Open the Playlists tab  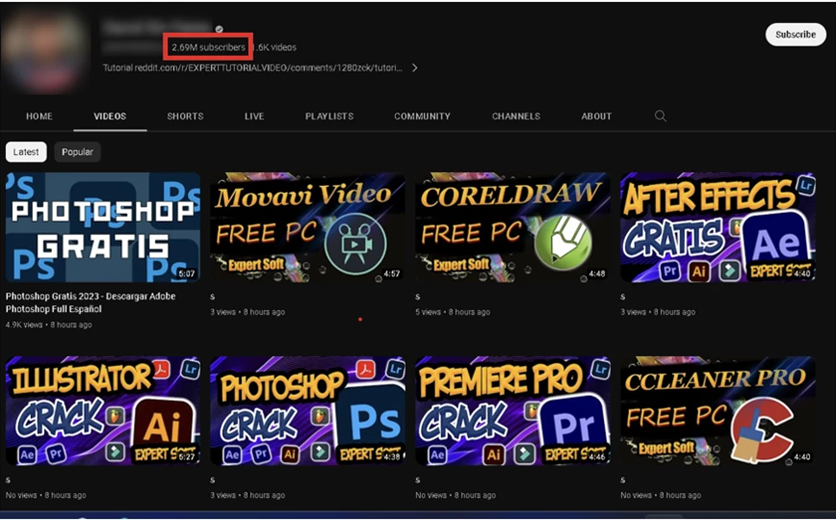point(329,116)
